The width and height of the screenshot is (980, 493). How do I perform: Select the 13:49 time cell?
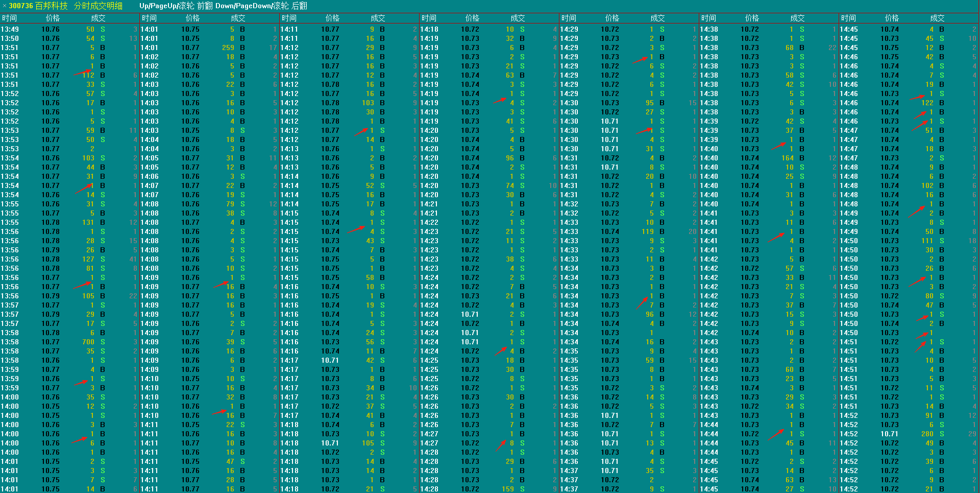(10, 29)
